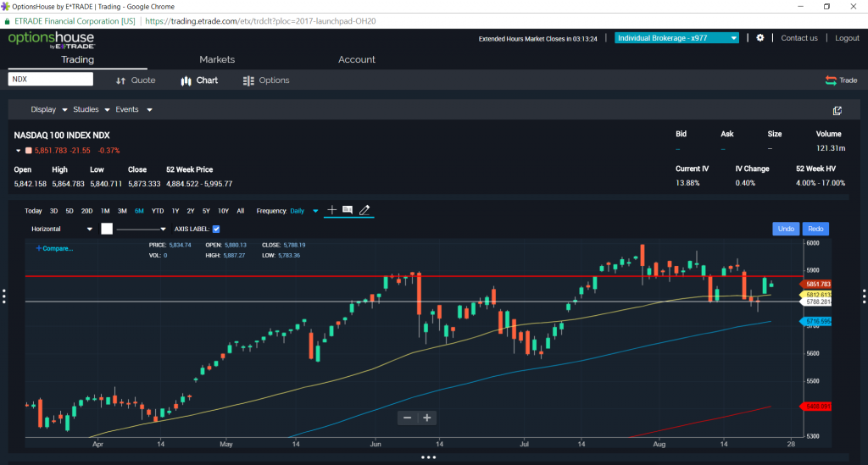868x465 pixels.
Task: Open settings gear icon
Action: 760,37
